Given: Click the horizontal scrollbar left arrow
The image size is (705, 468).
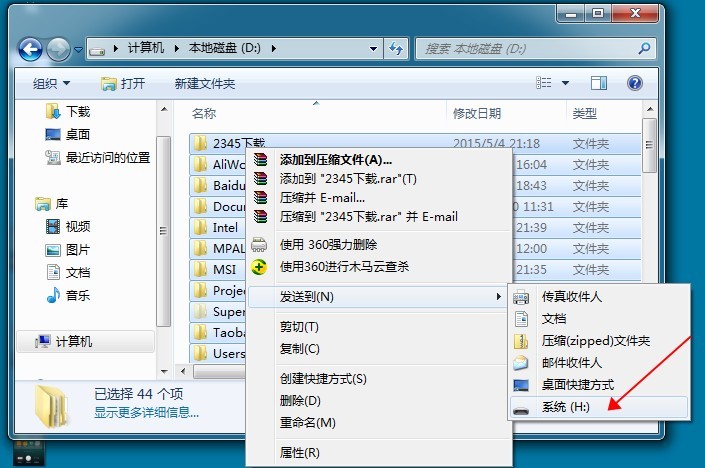Looking at the screenshot, I should 183,371.
